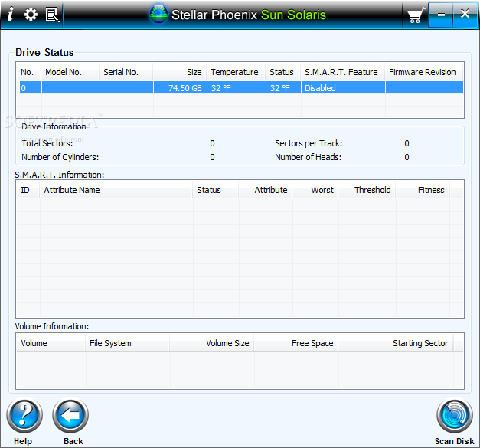Click the Free Space column header
The width and height of the screenshot is (480, 448).
pyautogui.click(x=296, y=343)
